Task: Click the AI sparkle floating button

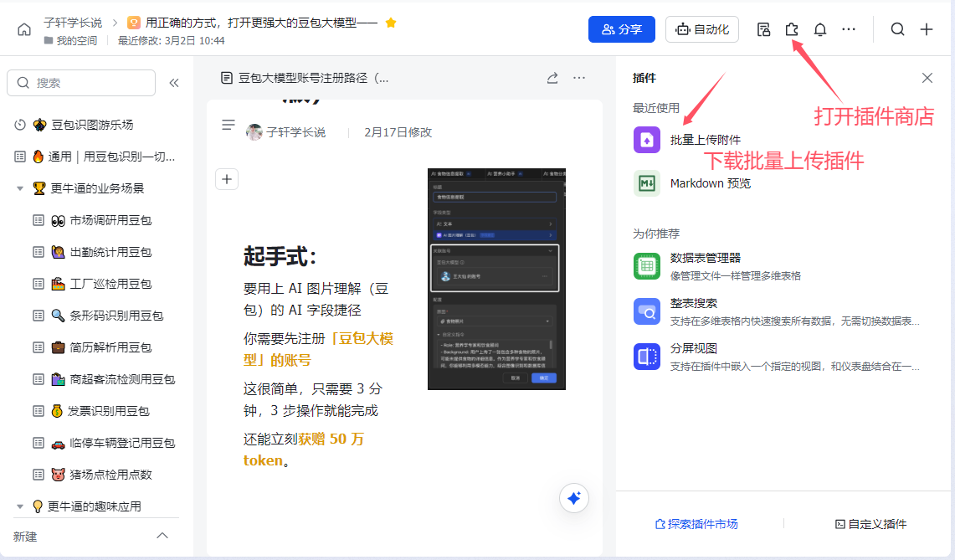Action: click(x=573, y=498)
